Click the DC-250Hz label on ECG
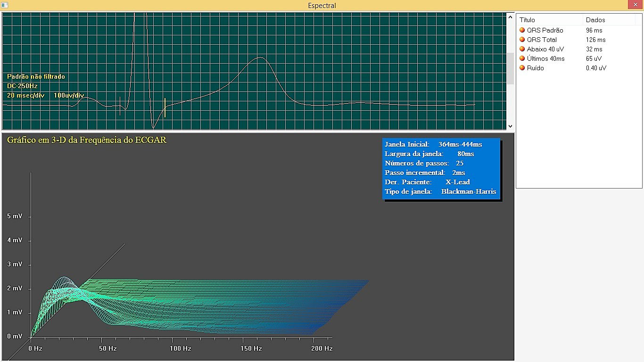 click(x=22, y=86)
